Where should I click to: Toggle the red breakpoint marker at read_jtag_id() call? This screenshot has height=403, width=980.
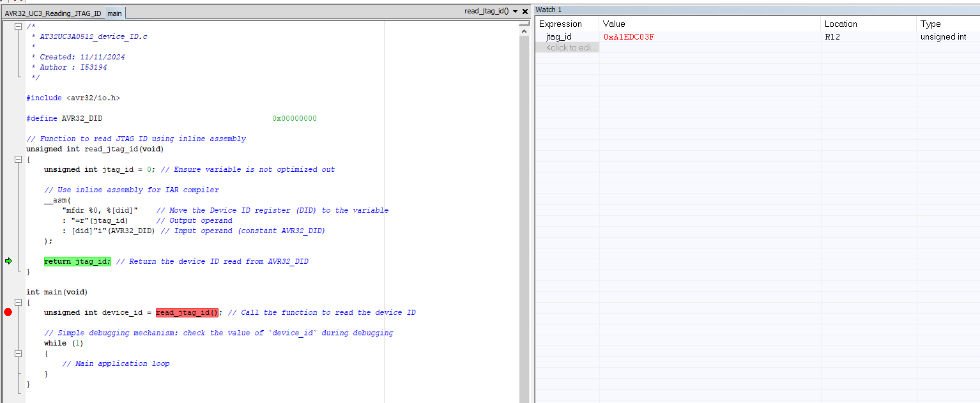coord(8,312)
